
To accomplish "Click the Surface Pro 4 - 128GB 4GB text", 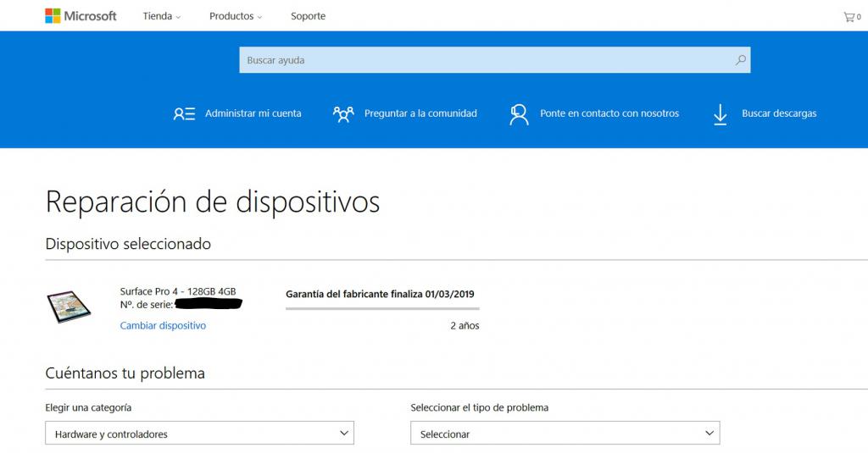I will pyautogui.click(x=178, y=291).
